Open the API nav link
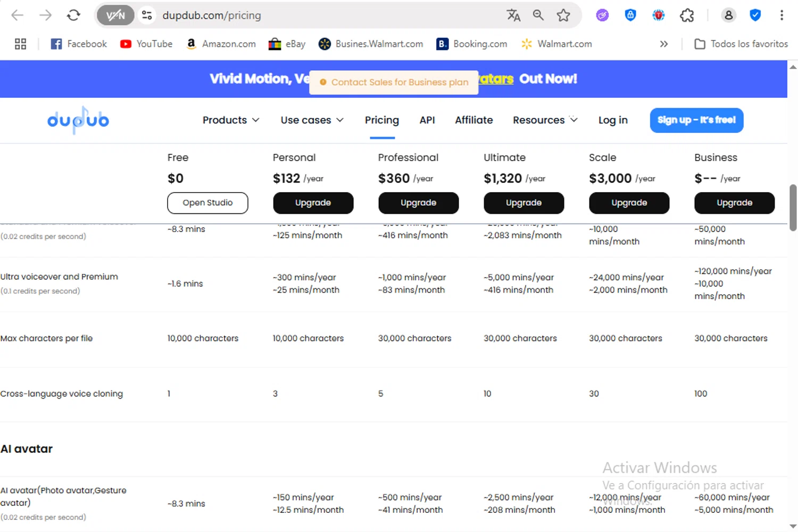 (427, 120)
